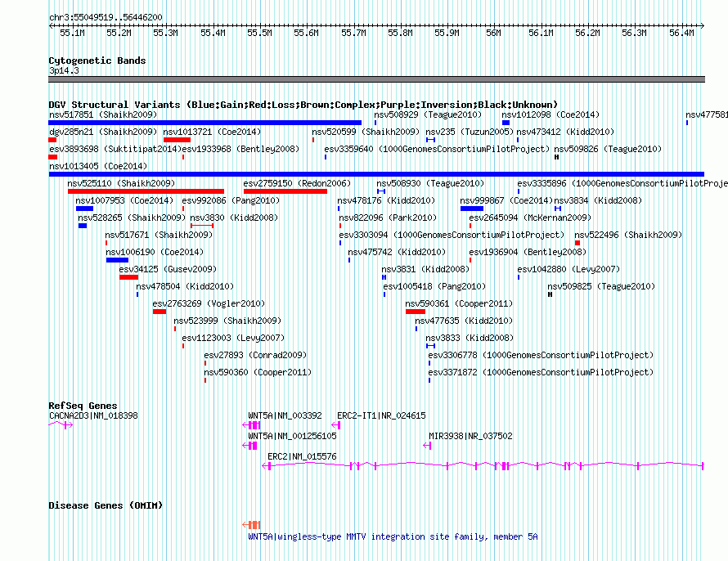This screenshot has height=561, width=728.
Task: Click the esv1042880 (Levy2007) label
Action: pos(568,269)
